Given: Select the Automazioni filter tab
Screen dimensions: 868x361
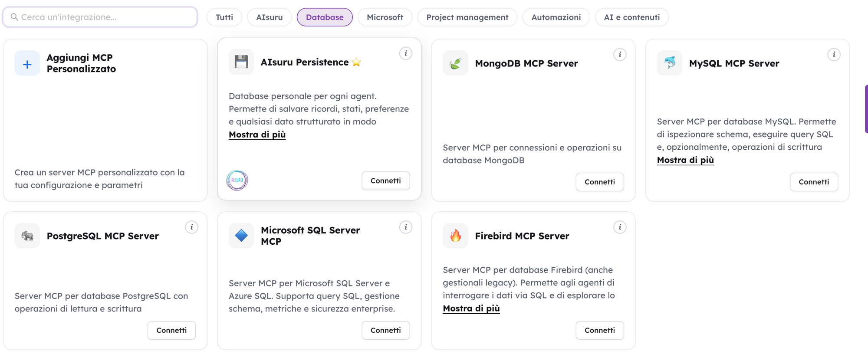Looking at the screenshot, I should [556, 17].
